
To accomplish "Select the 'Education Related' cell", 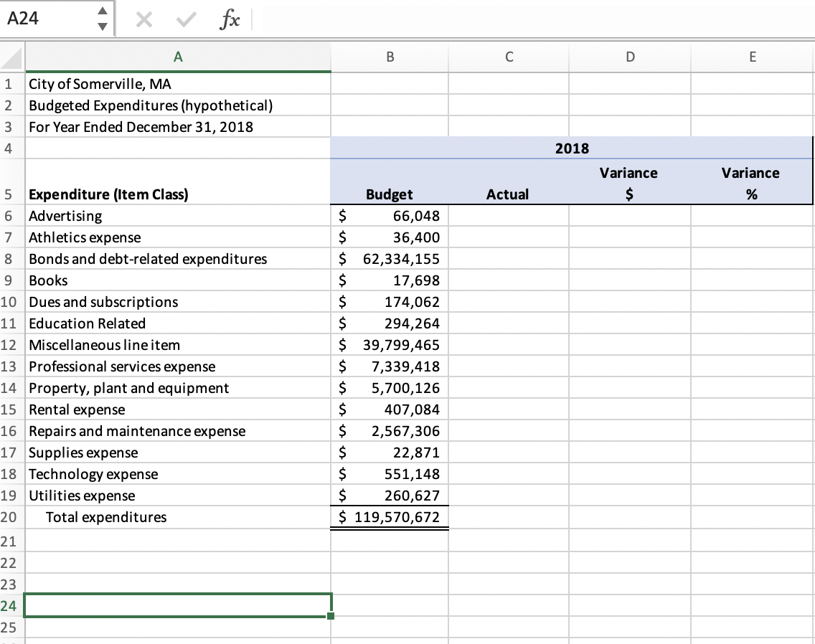I will point(178,323).
